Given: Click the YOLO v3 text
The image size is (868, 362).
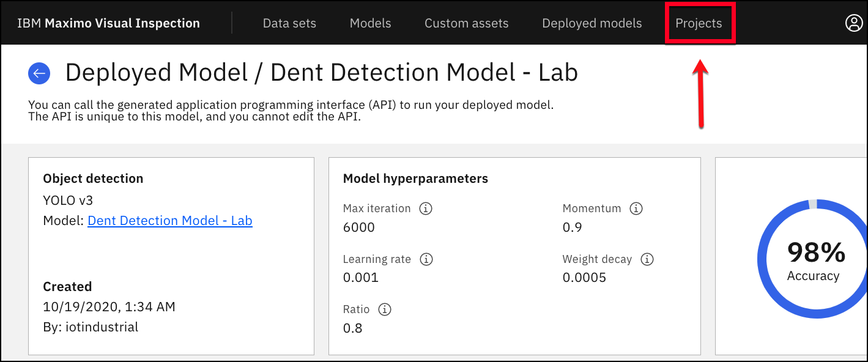Looking at the screenshot, I should point(68,200).
